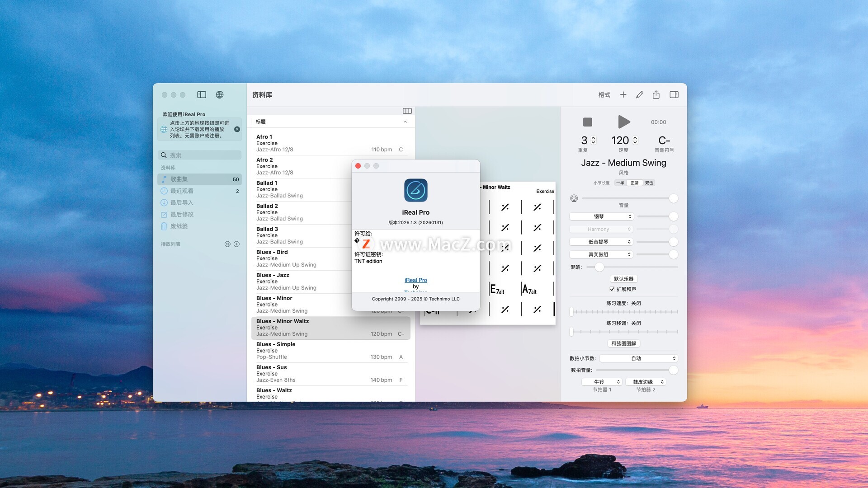Toggle the right inspector panel icon

click(674, 94)
